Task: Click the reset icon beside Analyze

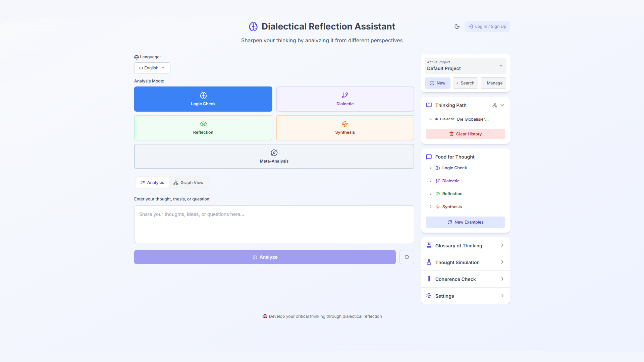Action: click(x=407, y=257)
